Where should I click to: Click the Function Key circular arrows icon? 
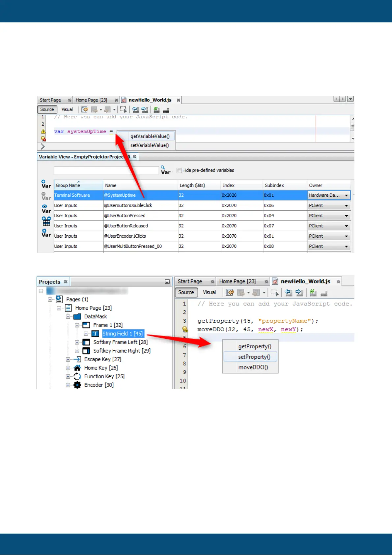point(77,376)
